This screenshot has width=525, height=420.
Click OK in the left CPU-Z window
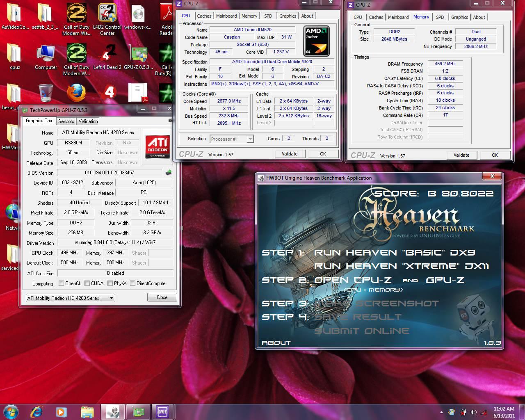click(x=323, y=154)
